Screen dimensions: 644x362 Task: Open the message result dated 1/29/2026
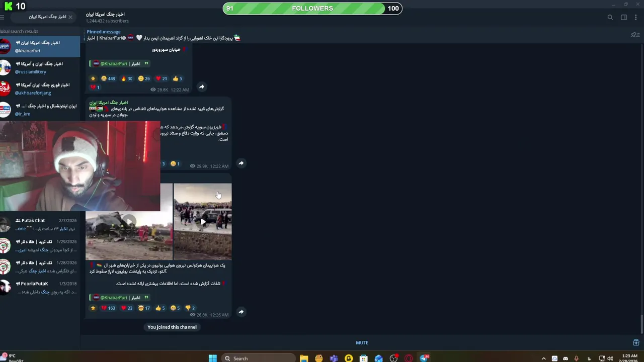[40, 245]
